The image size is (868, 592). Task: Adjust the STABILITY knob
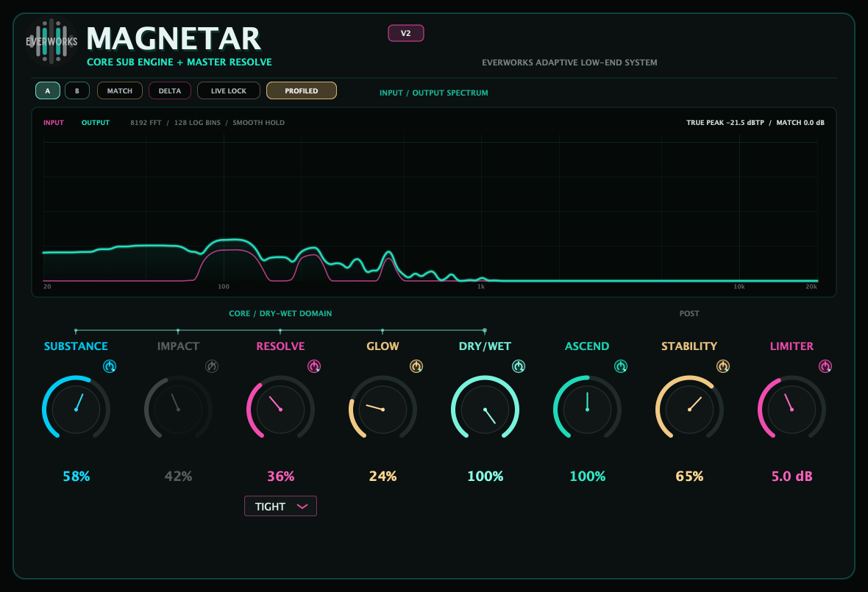click(x=690, y=409)
